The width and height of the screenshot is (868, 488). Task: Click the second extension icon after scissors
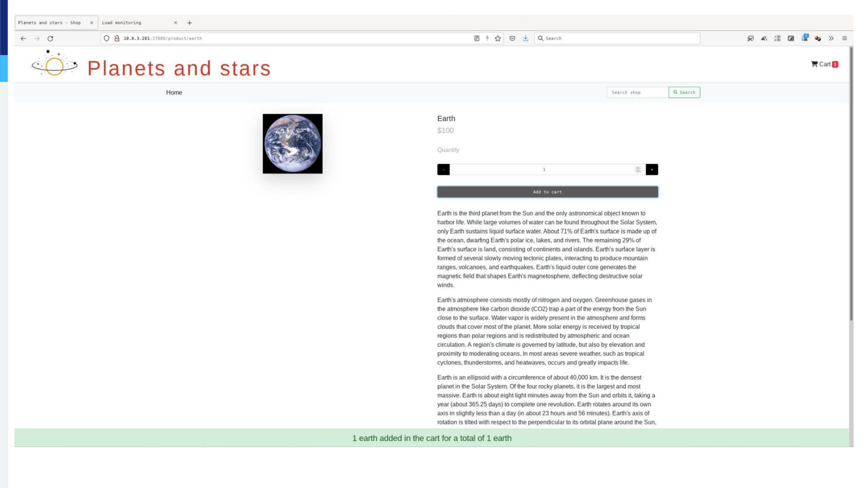tap(764, 39)
